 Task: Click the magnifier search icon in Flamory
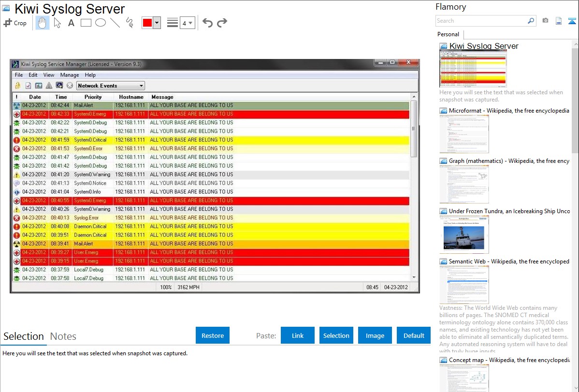531,21
